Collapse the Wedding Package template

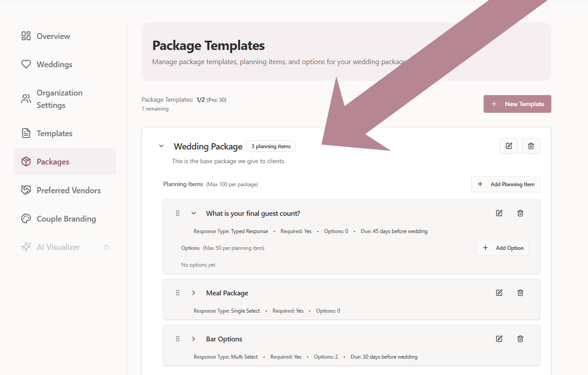(161, 146)
